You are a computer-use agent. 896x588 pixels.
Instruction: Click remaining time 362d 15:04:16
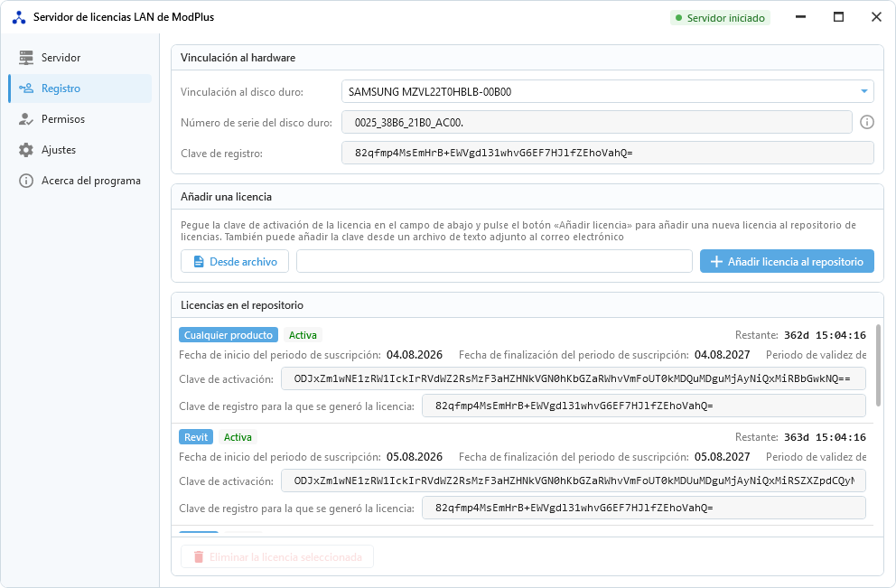pos(825,335)
